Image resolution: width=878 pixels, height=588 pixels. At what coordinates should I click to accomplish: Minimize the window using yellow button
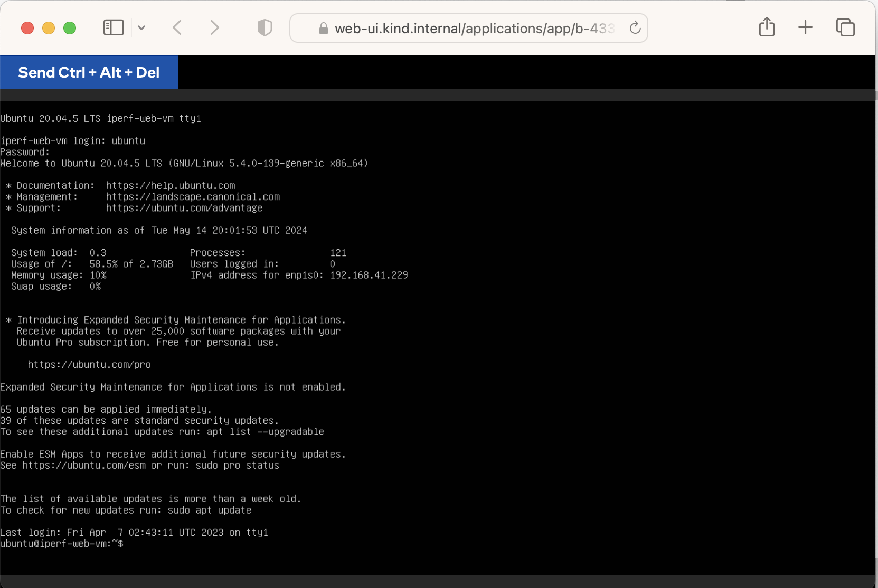click(49, 28)
